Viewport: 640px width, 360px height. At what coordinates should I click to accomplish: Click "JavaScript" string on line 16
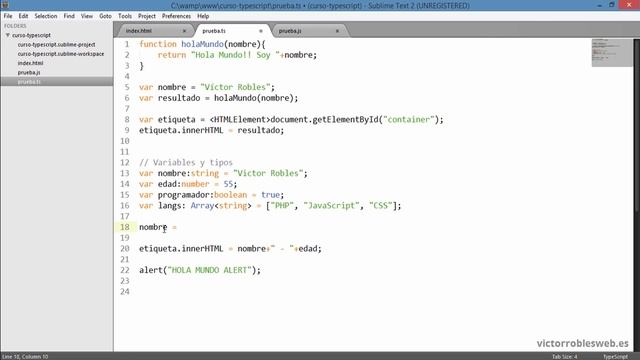tap(332, 205)
